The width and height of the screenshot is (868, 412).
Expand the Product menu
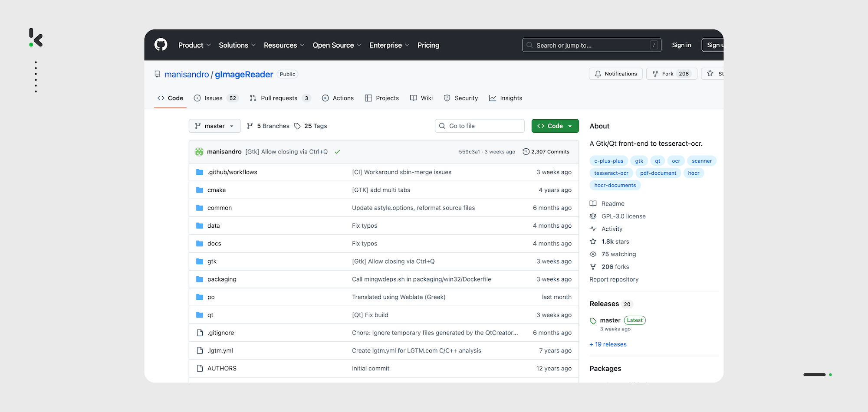(194, 45)
